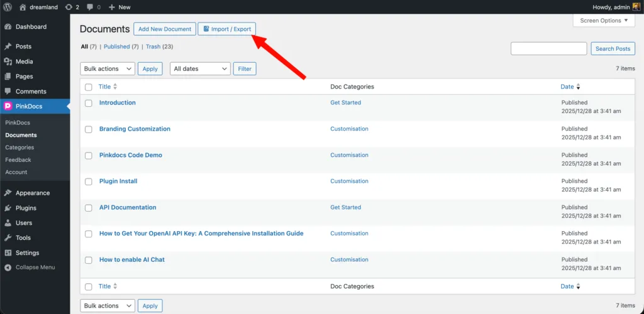
Task: Open the updates icon showing 2 pending
Action: coord(69,7)
